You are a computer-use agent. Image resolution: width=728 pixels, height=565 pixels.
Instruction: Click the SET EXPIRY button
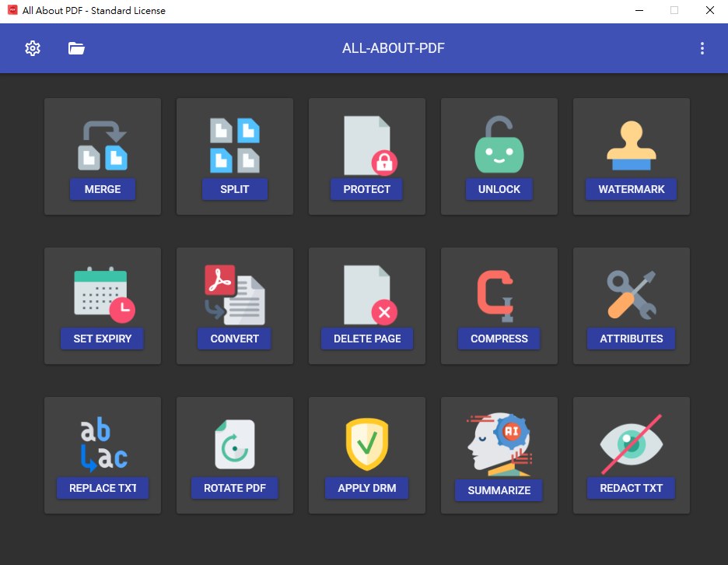(x=103, y=339)
